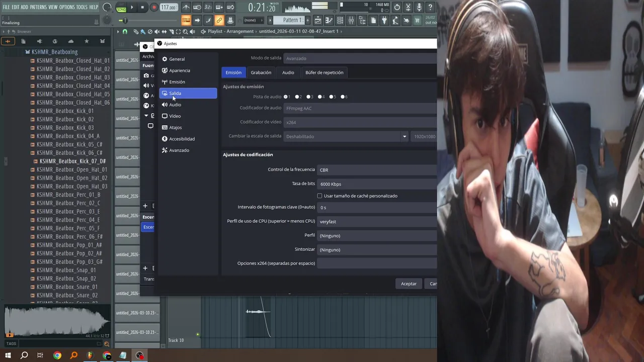This screenshot has width=644, height=362.
Task: Open the PATTERNS menu in FL Studio
Action: (x=38, y=7)
